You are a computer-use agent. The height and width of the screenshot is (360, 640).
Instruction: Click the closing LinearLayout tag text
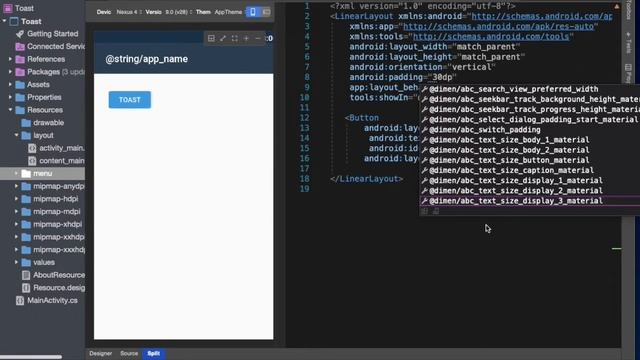click(x=367, y=179)
